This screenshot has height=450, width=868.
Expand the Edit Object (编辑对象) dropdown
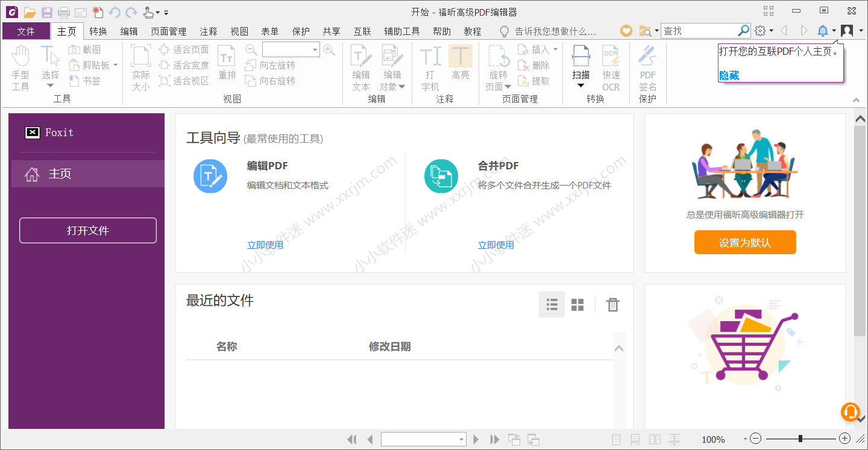tap(402, 87)
